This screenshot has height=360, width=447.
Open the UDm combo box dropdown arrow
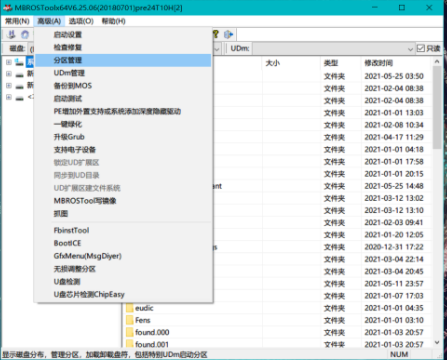410,49
